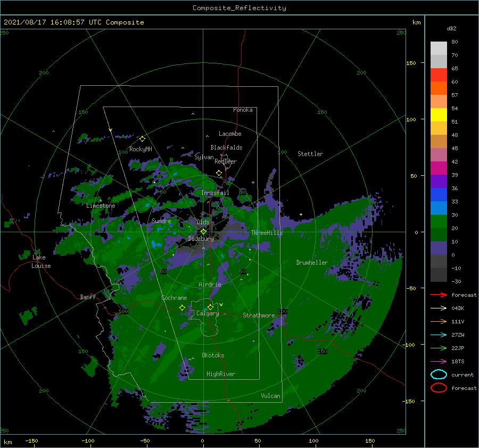Click the cyan 'current' ellipse symbol
The image size is (479, 448).
click(439, 374)
